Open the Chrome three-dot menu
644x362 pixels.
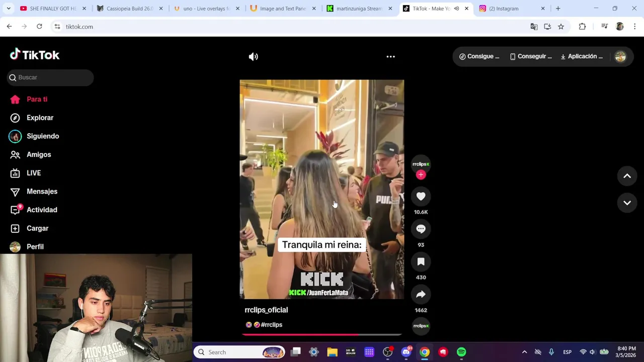(x=634, y=27)
